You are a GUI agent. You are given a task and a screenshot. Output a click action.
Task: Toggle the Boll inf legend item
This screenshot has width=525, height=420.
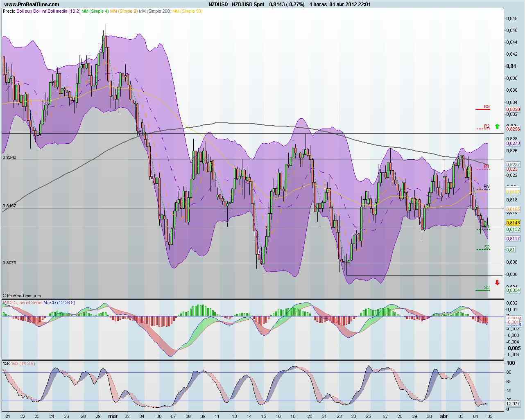click(x=39, y=11)
